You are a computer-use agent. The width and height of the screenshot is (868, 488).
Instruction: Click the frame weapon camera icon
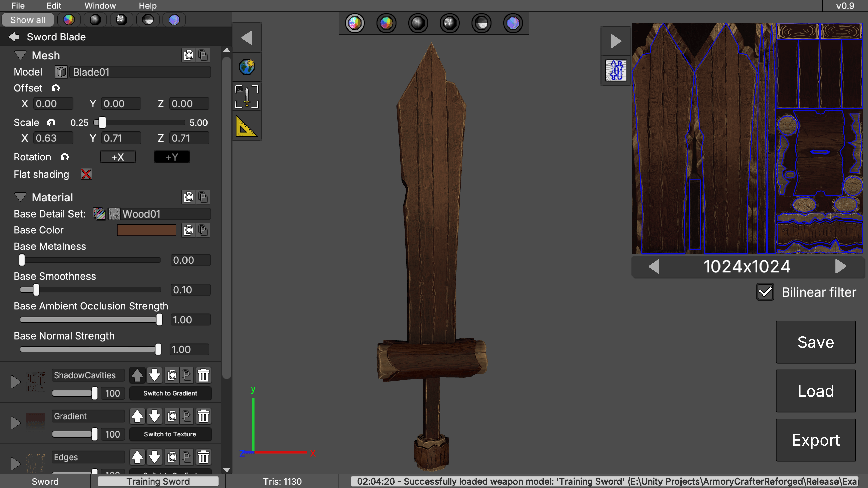coord(247,96)
